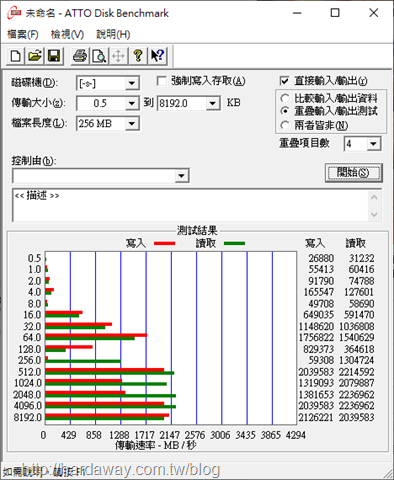Click the 4096.0 row read value 2236962
Image resolution: width=394 pixels, height=480 pixels.
[357, 406]
